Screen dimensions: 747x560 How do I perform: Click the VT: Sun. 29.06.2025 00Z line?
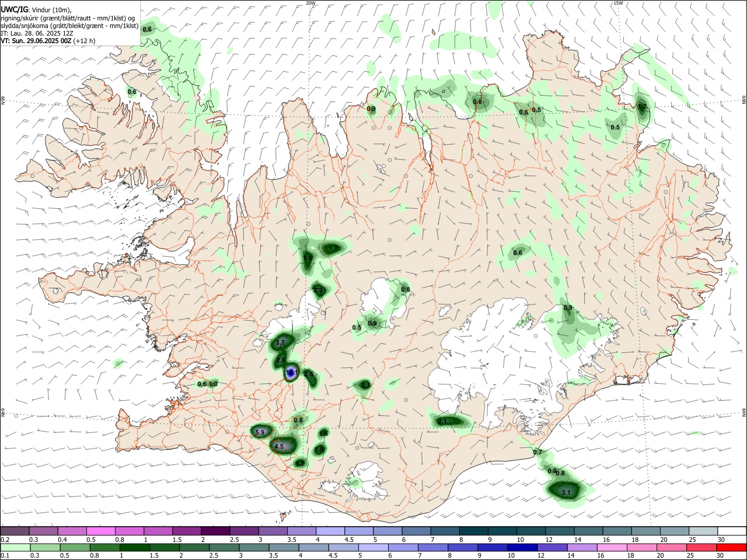tap(36, 41)
